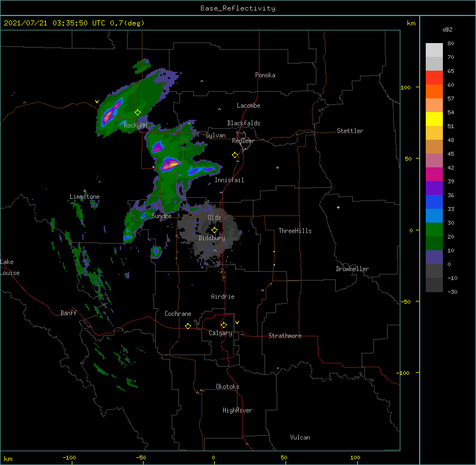Click the white asterisk marker east of Innisfail

pyautogui.click(x=277, y=167)
